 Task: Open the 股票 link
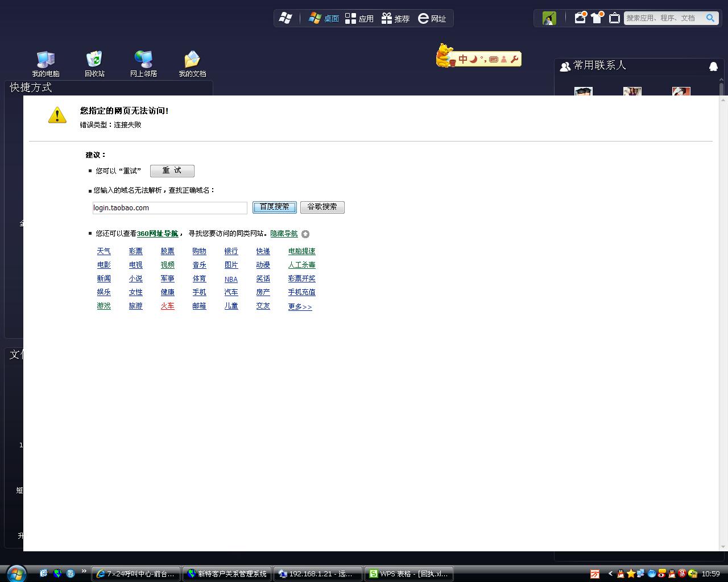point(168,251)
